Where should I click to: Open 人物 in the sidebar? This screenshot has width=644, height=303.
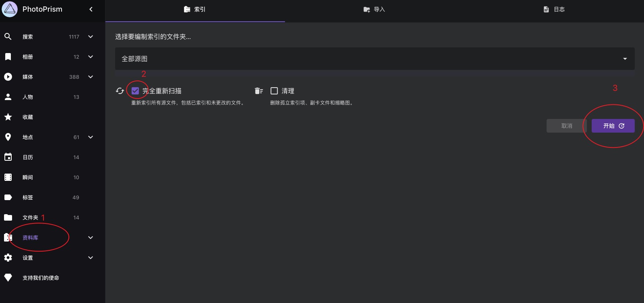point(28,97)
